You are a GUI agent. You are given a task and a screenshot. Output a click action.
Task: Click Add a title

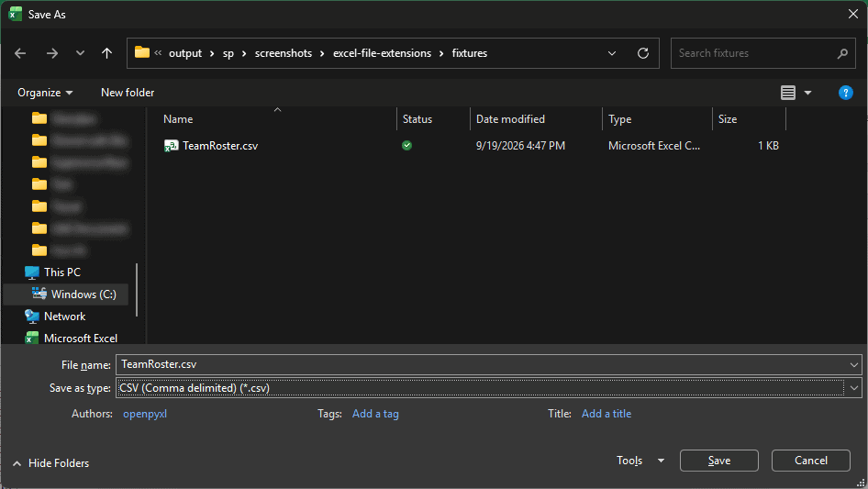(x=606, y=414)
